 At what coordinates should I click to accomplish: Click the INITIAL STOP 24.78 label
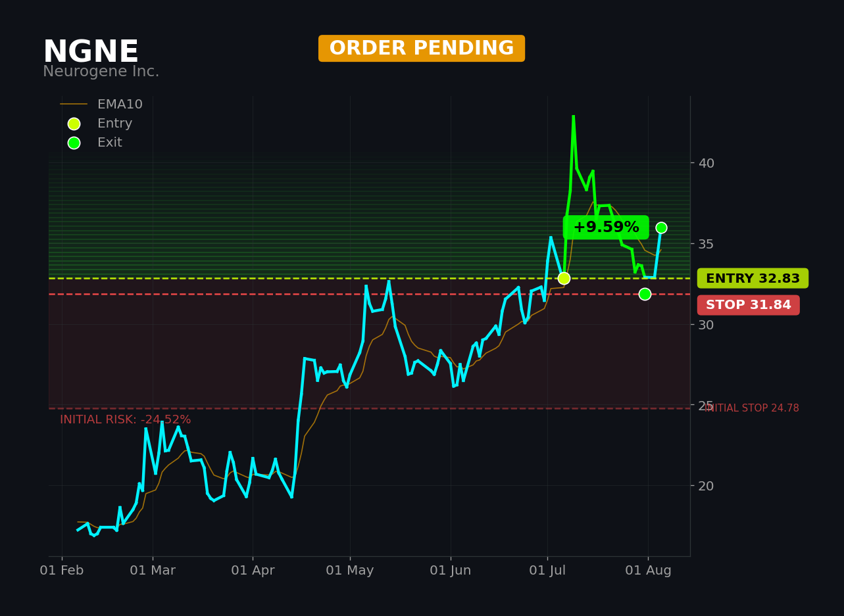[x=752, y=408]
